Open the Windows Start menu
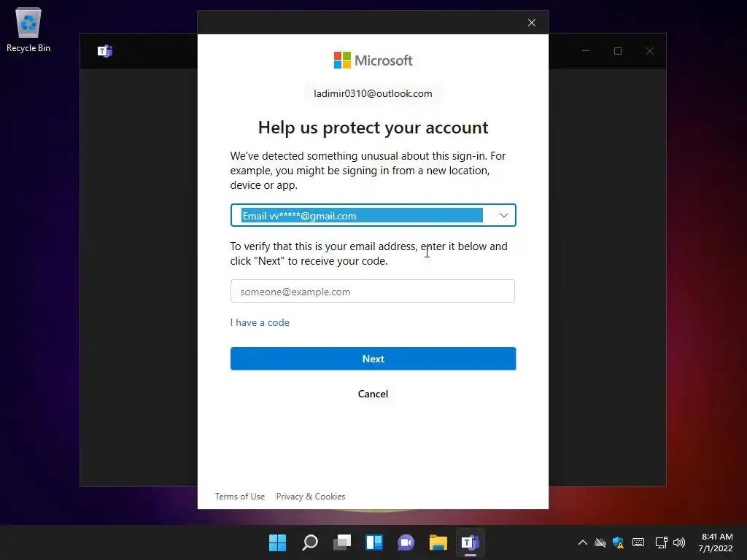Viewport: 747px width, 560px height. [278, 542]
